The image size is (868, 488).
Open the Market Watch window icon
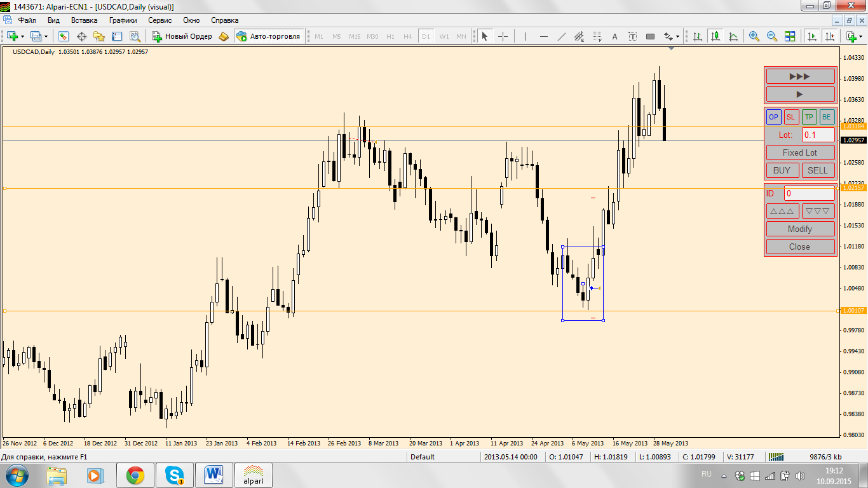(x=64, y=36)
